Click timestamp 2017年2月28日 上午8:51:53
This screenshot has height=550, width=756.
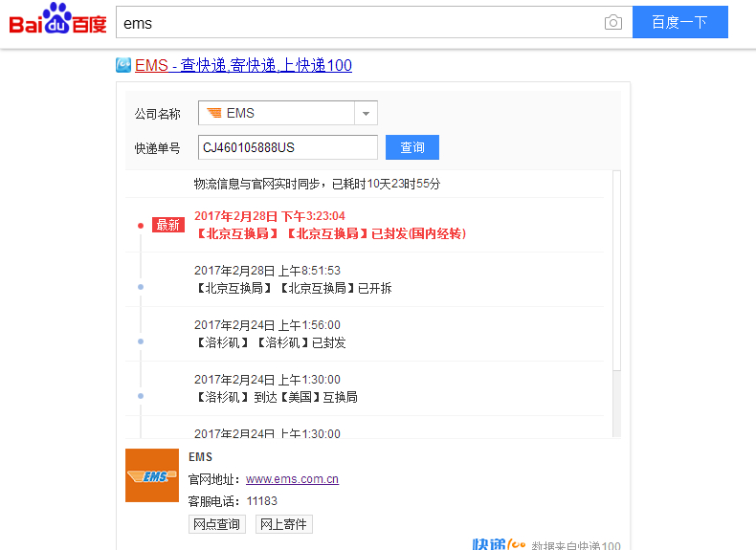click(267, 271)
